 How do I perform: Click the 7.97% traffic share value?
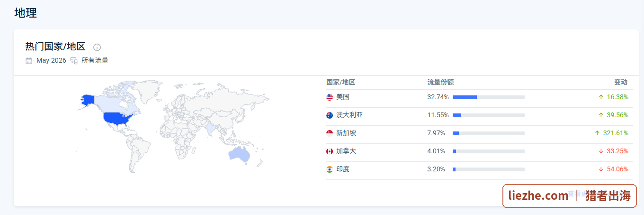[436, 133]
